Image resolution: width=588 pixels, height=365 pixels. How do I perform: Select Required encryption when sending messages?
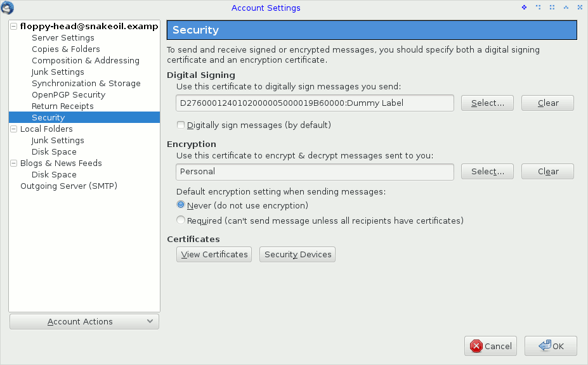point(181,220)
